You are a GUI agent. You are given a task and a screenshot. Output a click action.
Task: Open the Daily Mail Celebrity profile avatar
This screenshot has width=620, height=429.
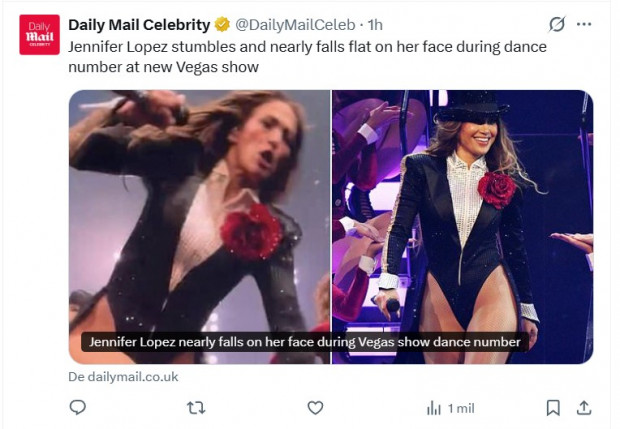tap(39, 34)
